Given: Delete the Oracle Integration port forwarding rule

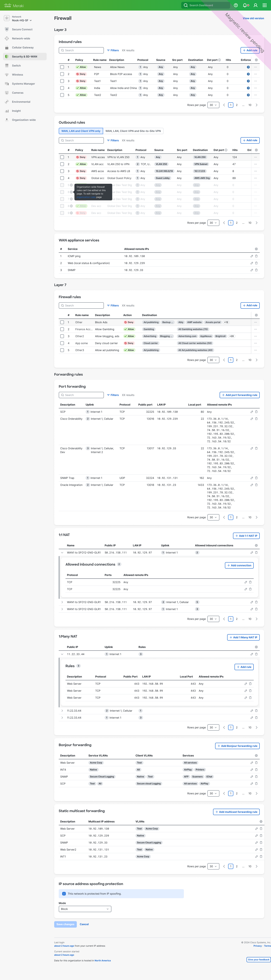Looking at the screenshot, I should 256,485.
